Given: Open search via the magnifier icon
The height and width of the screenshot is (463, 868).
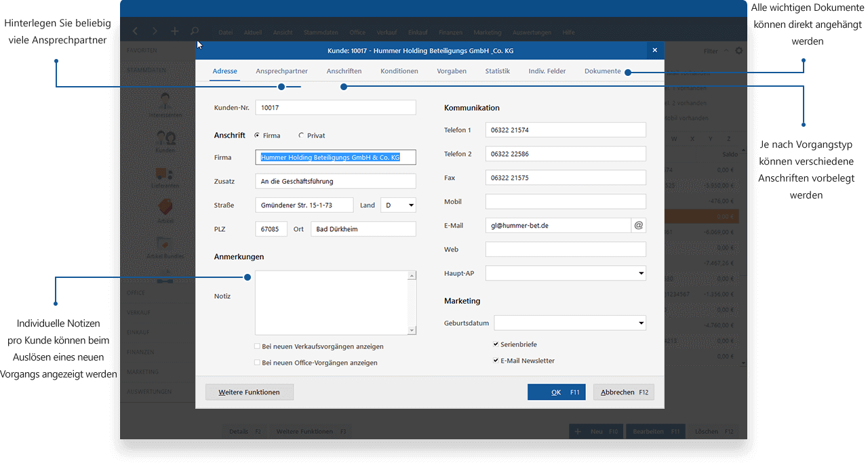Looking at the screenshot, I should pyautogui.click(x=195, y=31).
